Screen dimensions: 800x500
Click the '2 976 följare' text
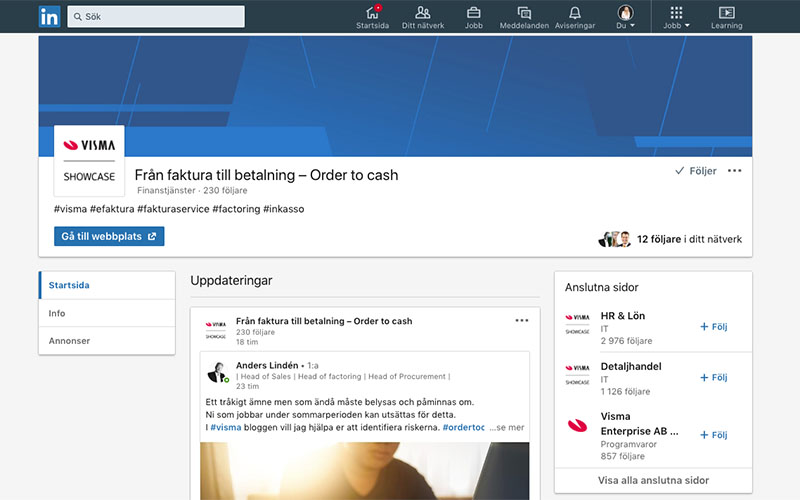626,341
